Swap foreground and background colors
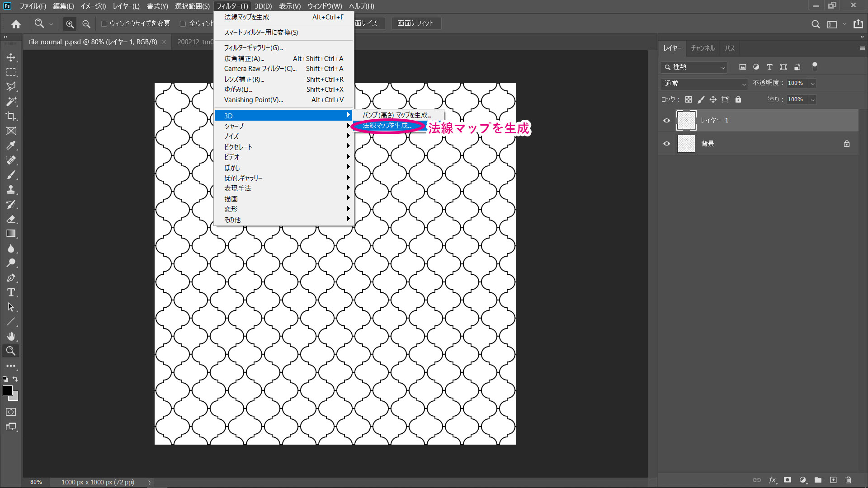The height and width of the screenshot is (488, 868). click(x=16, y=379)
